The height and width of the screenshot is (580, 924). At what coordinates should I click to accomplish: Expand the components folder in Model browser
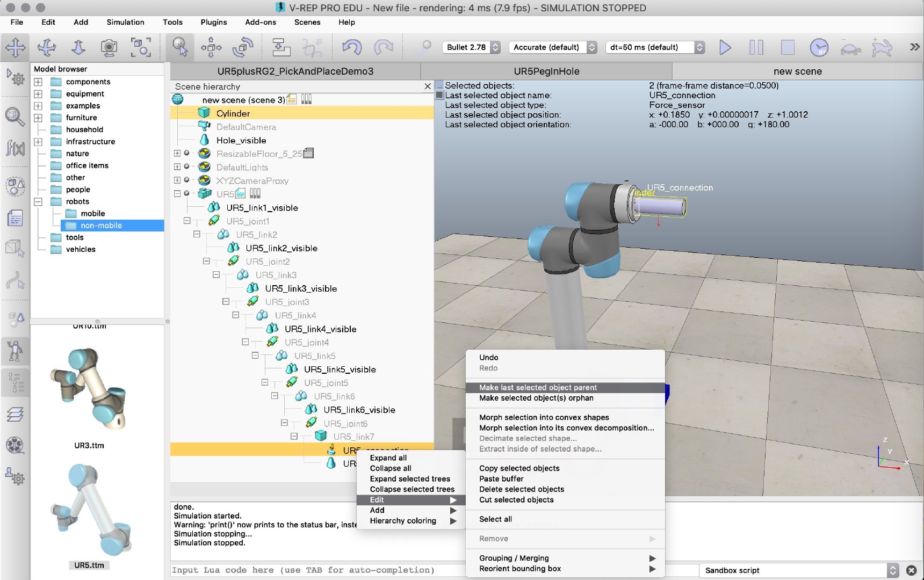coord(38,82)
